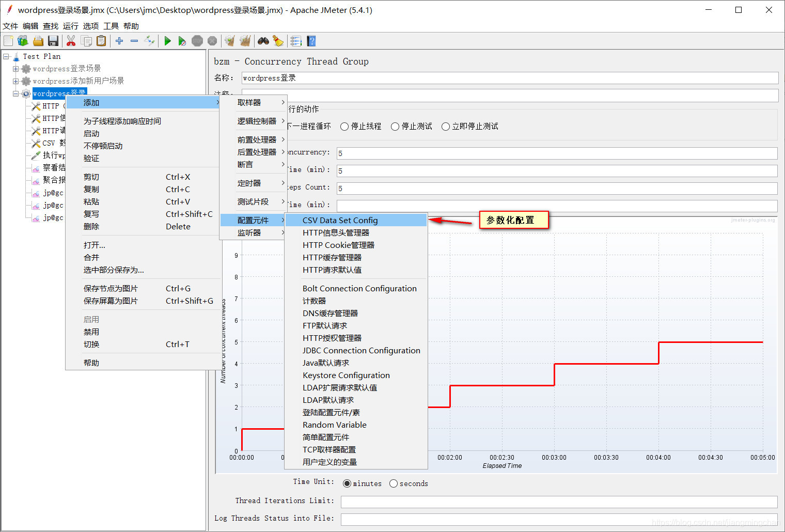Click the blue minus Collapse All icon
The width and height of the screenshot is (785, 532).
tap(134, 41)
